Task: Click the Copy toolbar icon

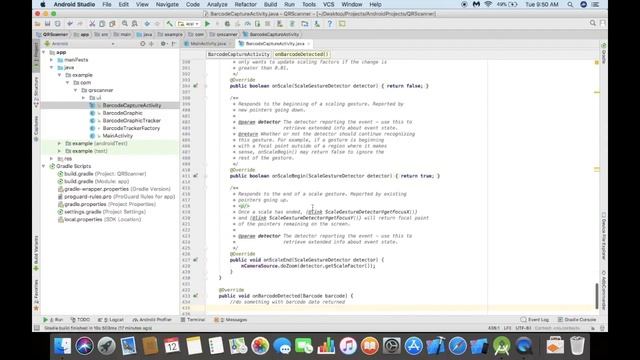Action: click(x=102, y=24)
